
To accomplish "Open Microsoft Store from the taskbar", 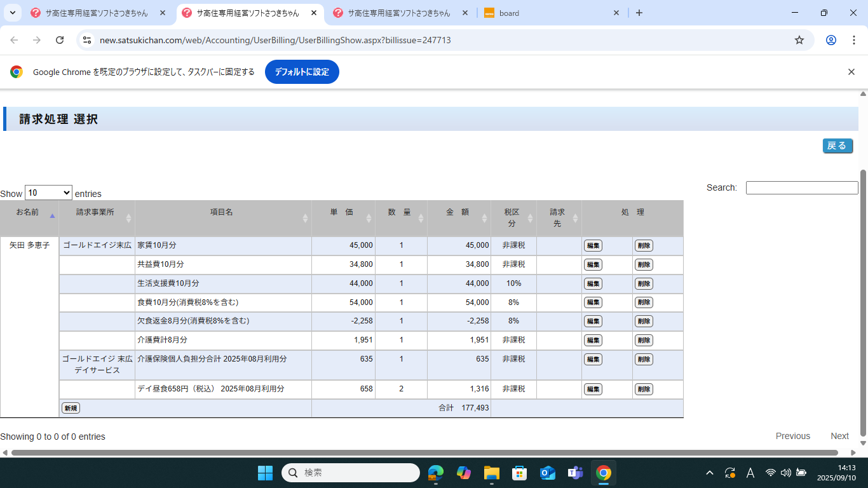I will [x=519, y=473].
